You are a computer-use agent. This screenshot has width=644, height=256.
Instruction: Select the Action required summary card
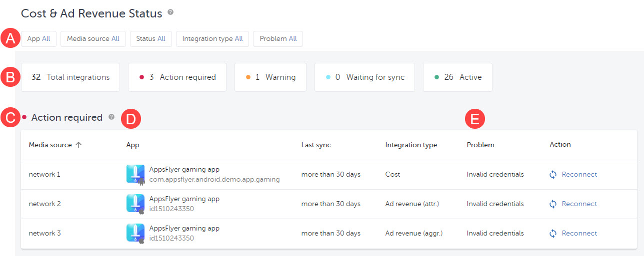tap(177, 77)
